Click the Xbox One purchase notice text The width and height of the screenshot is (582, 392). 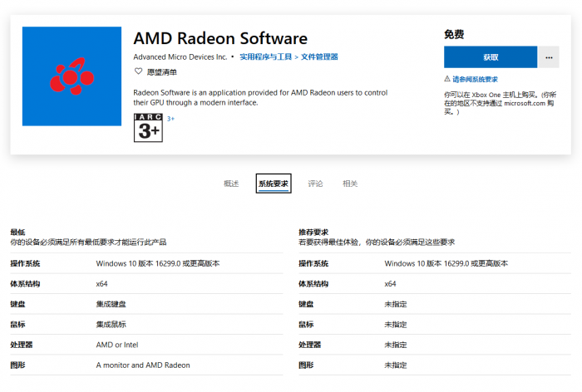pos(500,103)
